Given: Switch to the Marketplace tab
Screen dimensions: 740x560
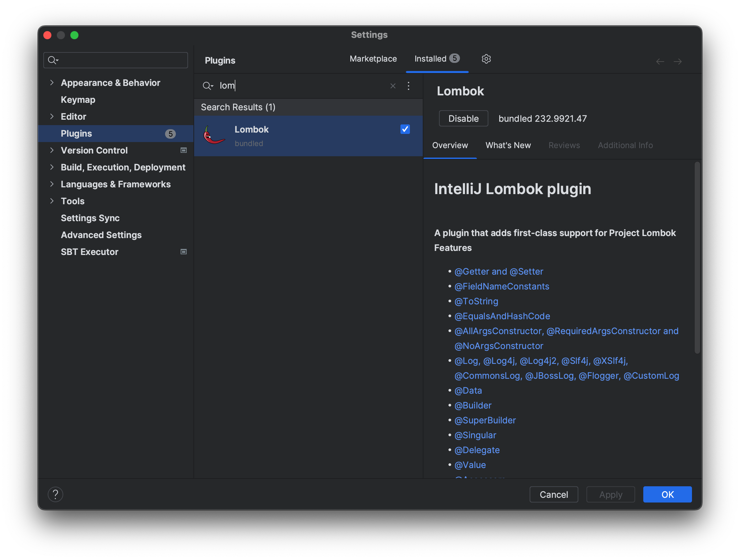Looking at the screenshot, I should (373, 58).
